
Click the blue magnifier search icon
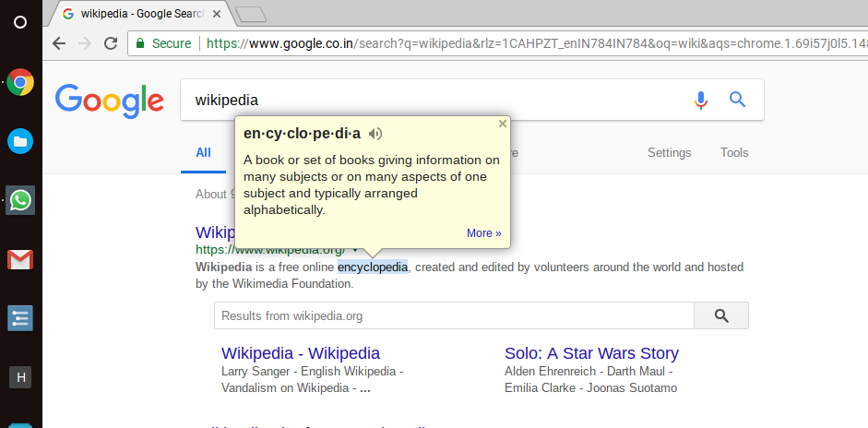point(737,100)
